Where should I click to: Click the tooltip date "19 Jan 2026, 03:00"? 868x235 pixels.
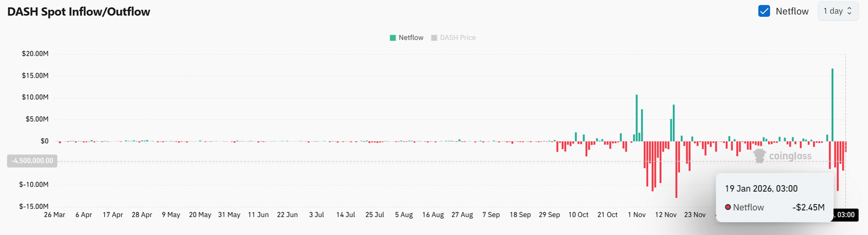[x=761, y=189]
